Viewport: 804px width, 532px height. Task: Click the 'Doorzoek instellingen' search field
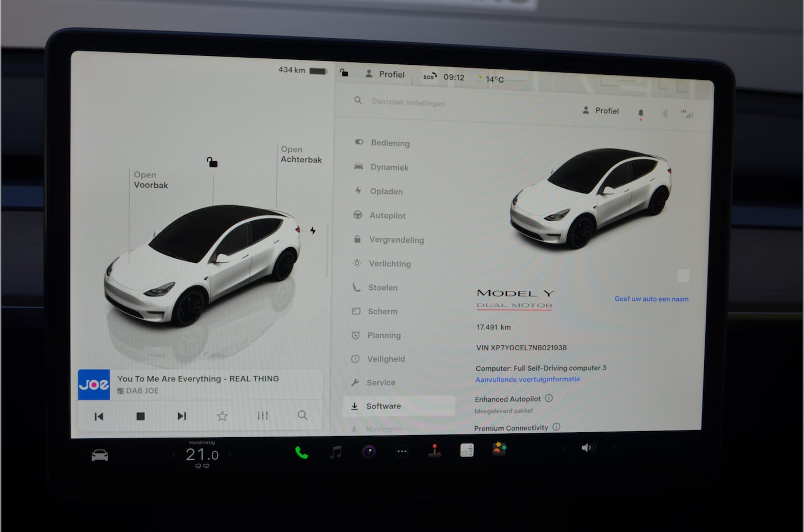pos(408,103)
